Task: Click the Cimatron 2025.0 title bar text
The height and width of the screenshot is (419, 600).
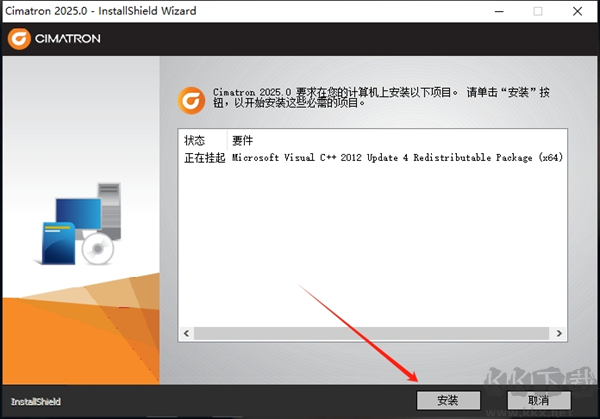Action: 101,11
